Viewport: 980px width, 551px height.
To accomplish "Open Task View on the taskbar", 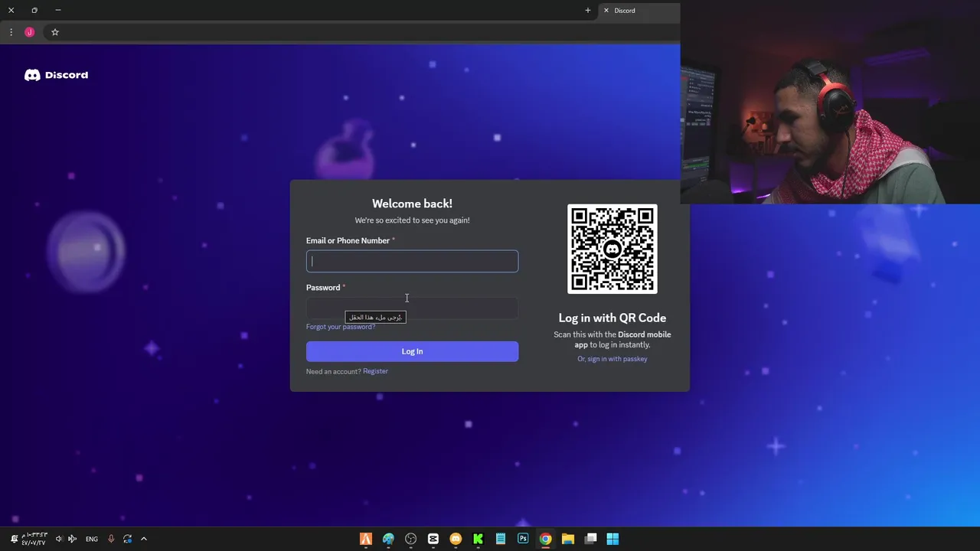I will [x=590, y=539].
